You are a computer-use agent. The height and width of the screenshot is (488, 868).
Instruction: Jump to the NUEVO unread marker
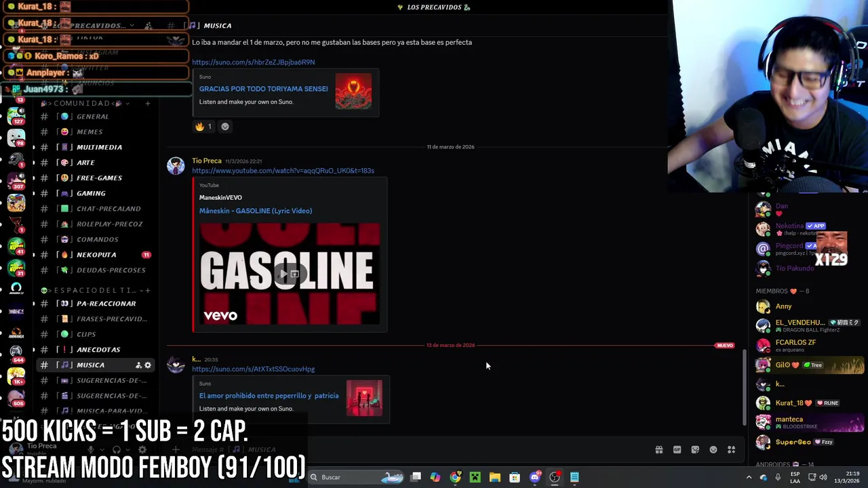[x=725, y=346]
